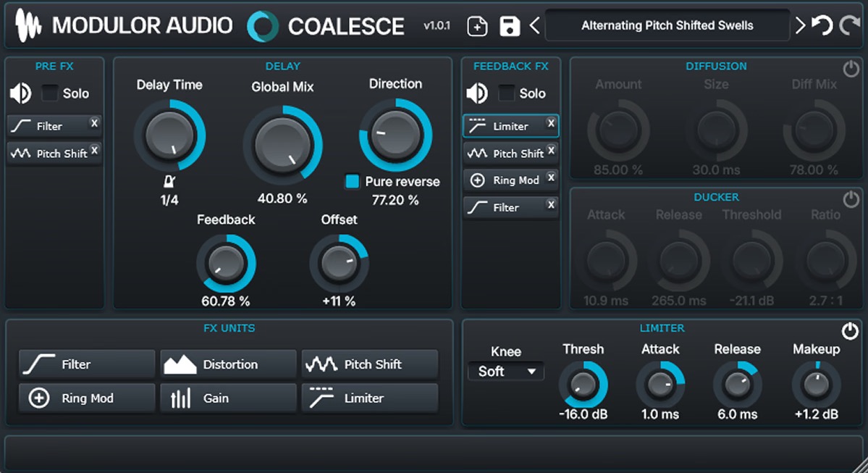Image resolution: width=868 pixels, height=473 pixels.
Task: Click the -16.0 dB threshold value
Action: 583,414
